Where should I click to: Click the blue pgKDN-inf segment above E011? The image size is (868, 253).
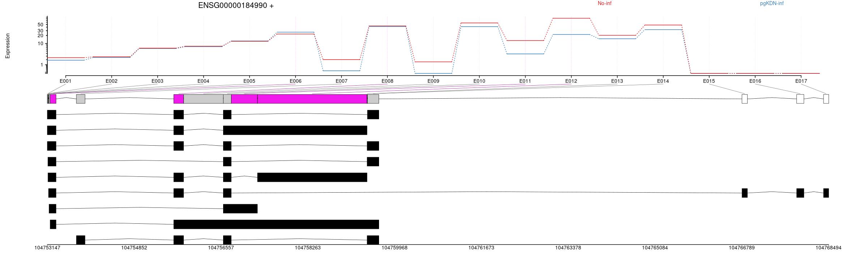pos(525,54)
